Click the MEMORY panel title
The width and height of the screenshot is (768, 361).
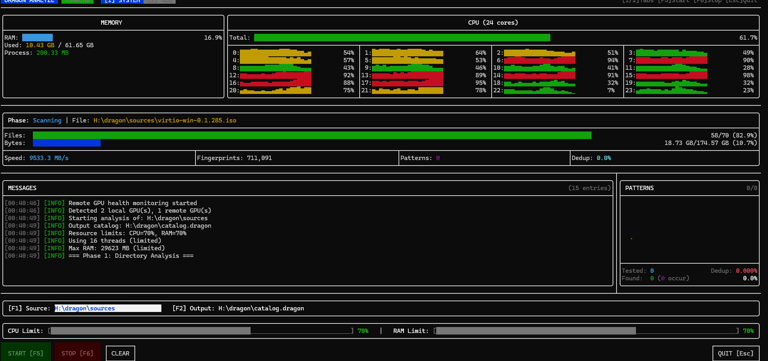(x=112, y=23)
